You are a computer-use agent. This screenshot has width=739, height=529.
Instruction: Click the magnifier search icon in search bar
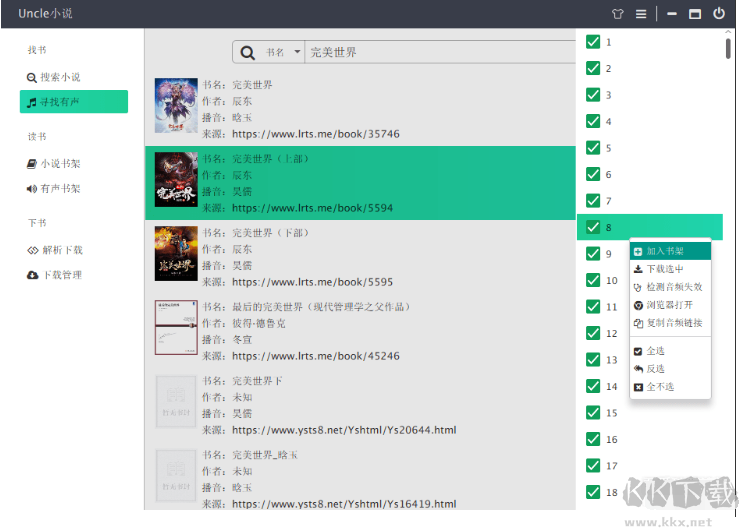[x=246, y=53]
